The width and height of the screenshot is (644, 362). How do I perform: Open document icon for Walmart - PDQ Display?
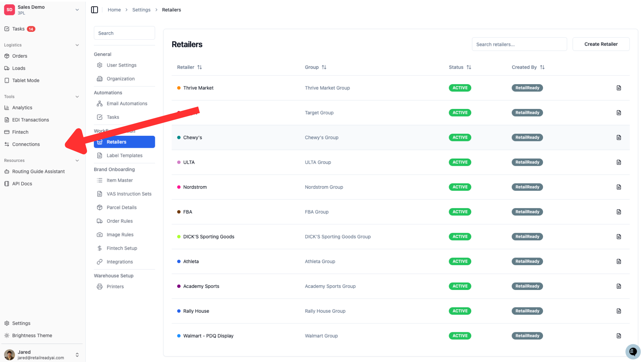619,336
